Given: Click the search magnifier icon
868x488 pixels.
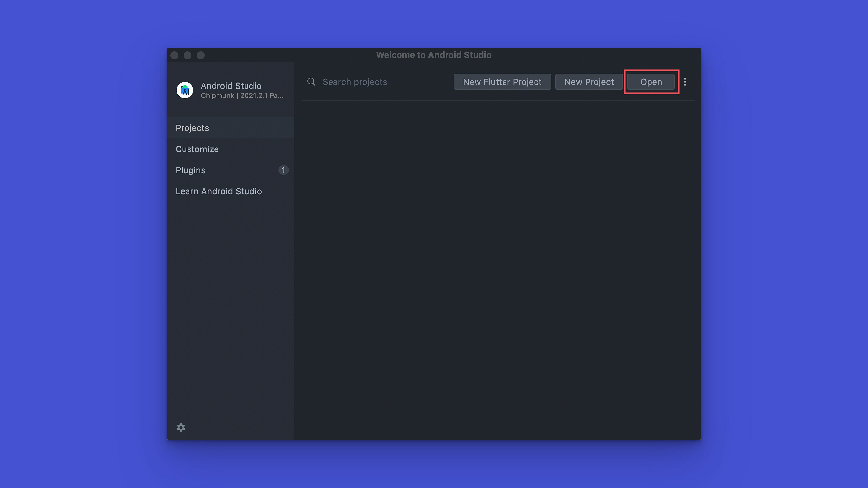Looking at the screenshot, I should click(311, 82).
